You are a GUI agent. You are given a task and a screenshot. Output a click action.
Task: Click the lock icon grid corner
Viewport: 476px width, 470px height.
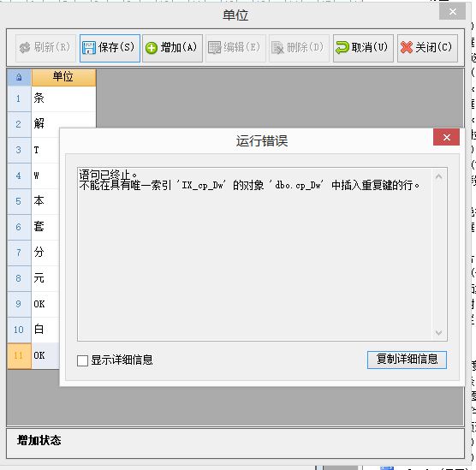click(x=19, y=77)
